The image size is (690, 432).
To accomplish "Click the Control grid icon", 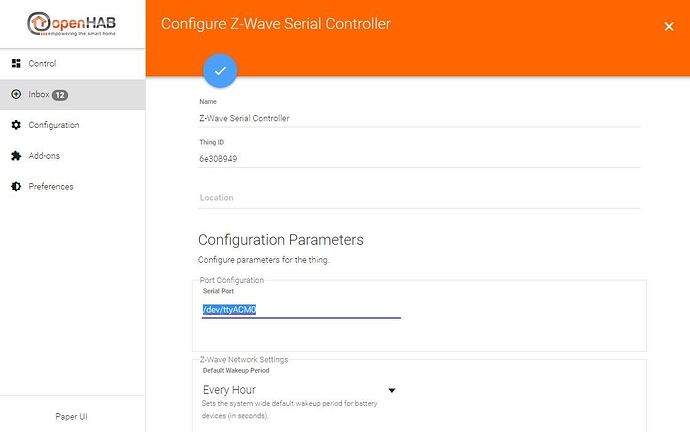I will click(16, 63).
